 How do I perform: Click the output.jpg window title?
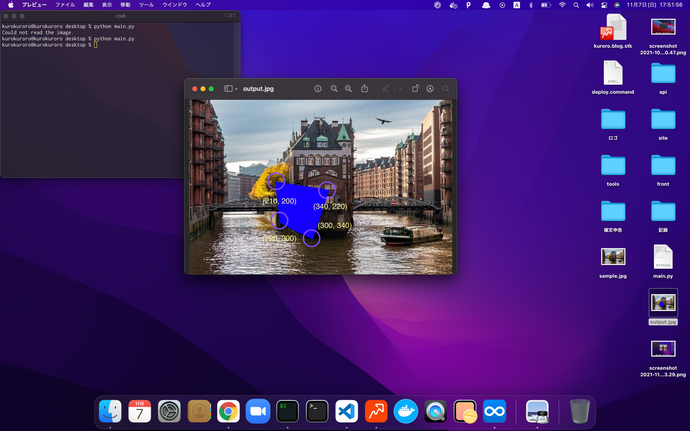click(x=258, y=88)
